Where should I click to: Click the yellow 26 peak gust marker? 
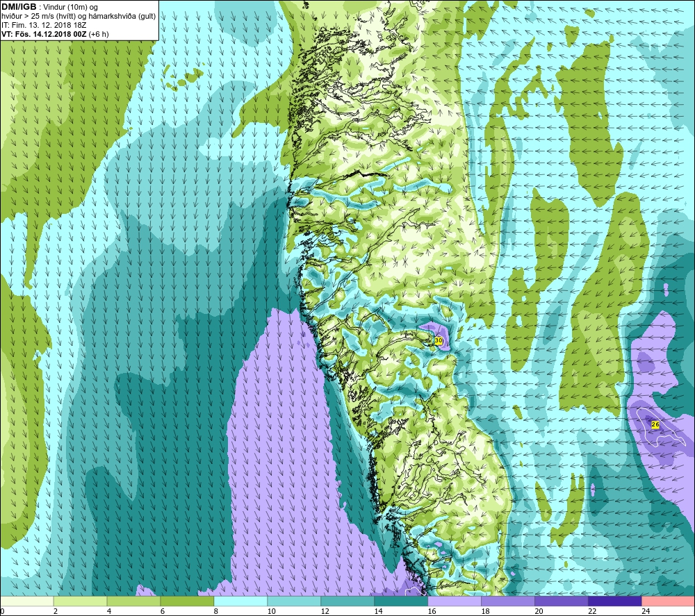click(655, 424)
